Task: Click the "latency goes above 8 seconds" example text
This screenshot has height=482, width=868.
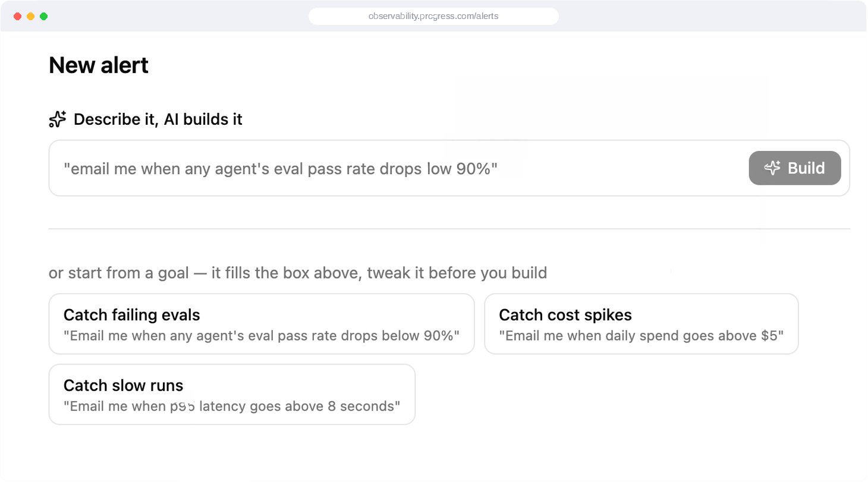Action: pyautogui.click(x=297, y=407)
